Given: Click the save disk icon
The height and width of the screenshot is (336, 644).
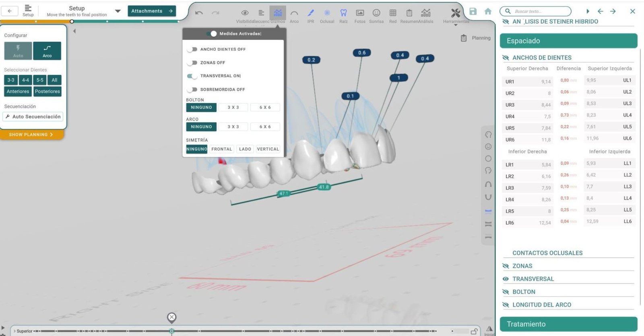Looking at the screenshot, I should pyautogui.click(x=473, y=11).
